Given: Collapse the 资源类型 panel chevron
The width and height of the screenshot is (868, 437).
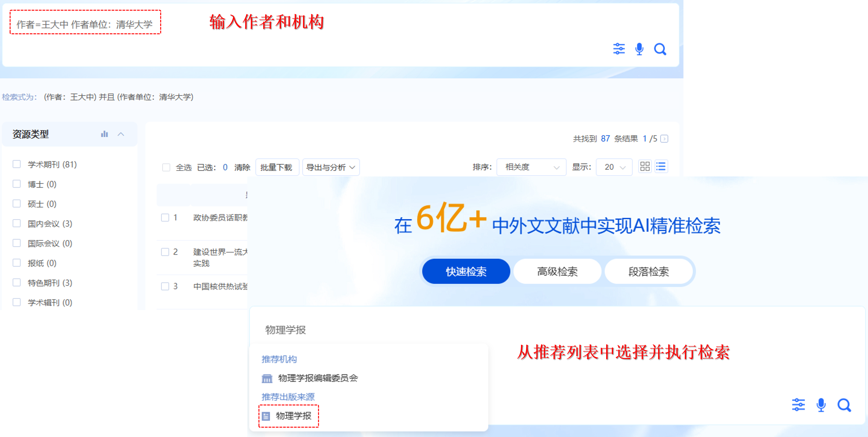Looking at the screenshot, I should pyautogui.click(x=121, y=134).
